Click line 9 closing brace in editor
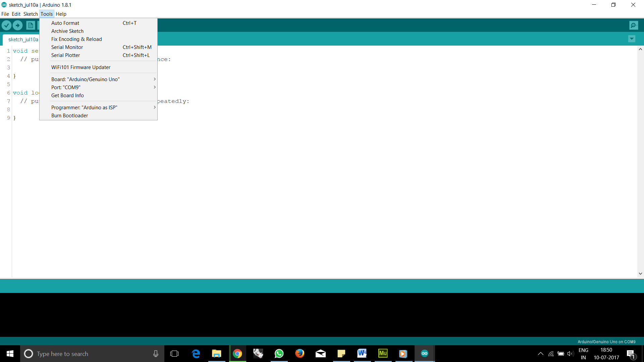 point(14,118)
